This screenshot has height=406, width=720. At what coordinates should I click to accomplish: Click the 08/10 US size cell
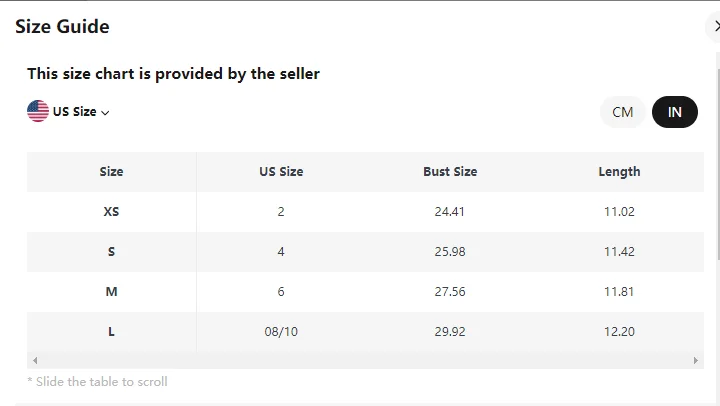pyautogui.click(x=281, y=332)
